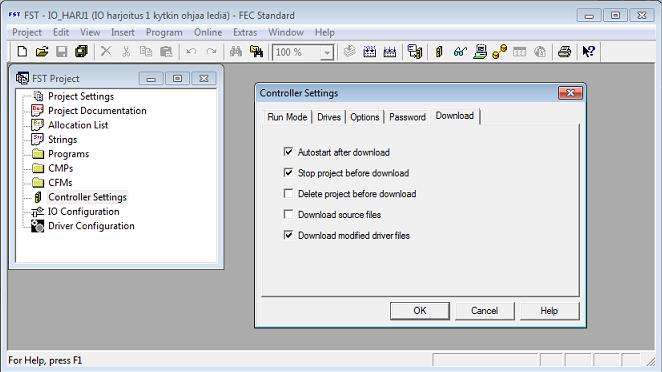This screenshot has width=662, height=372.
Task: Select IO Configuration in tree
Action: pyautogui.click(x=84, y=212)
